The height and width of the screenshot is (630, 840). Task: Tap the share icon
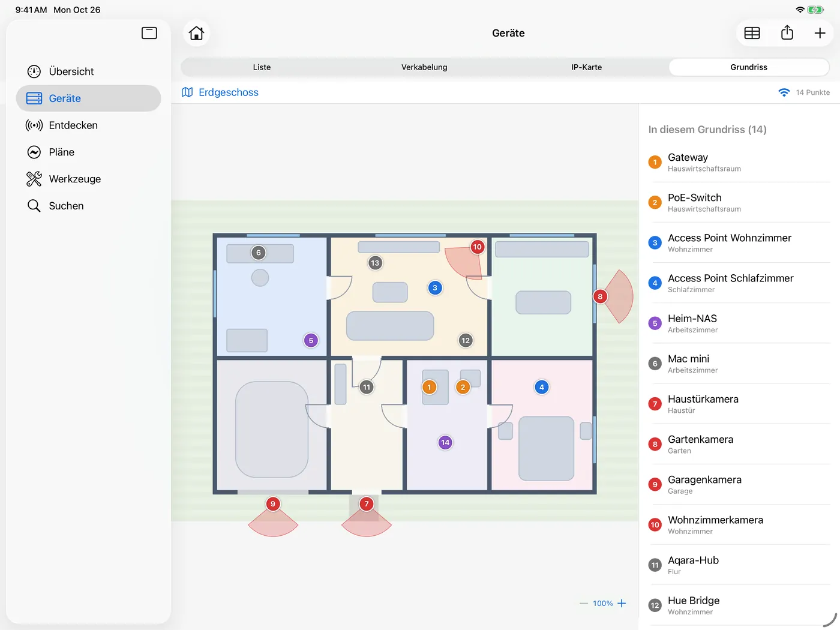tap(787, 33)
